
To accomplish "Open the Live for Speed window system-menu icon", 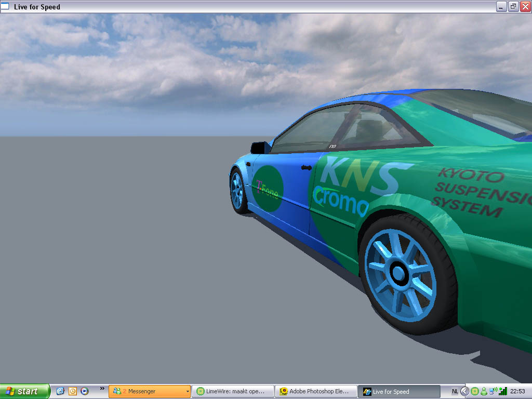I will (x=5, y=6).
